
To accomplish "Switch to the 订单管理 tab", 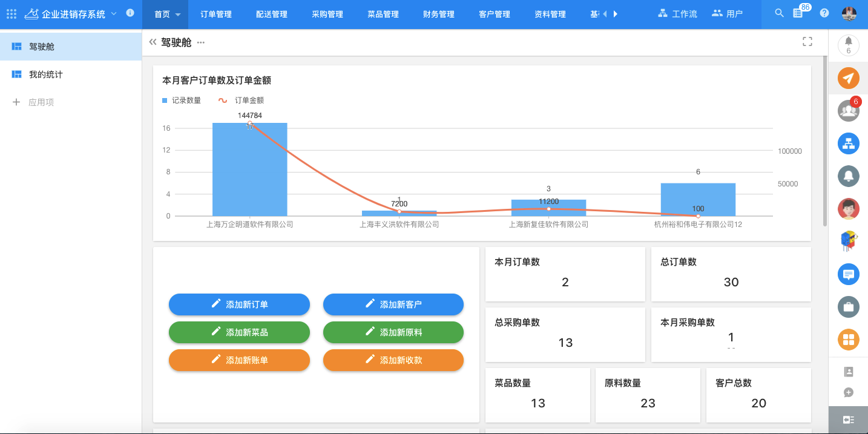I will [x=216, y=15].
